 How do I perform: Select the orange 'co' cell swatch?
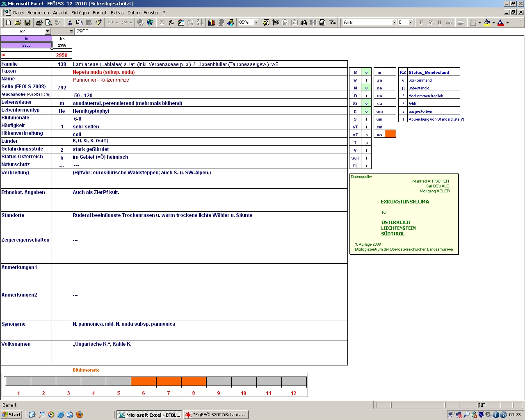[x=390, y=134]
